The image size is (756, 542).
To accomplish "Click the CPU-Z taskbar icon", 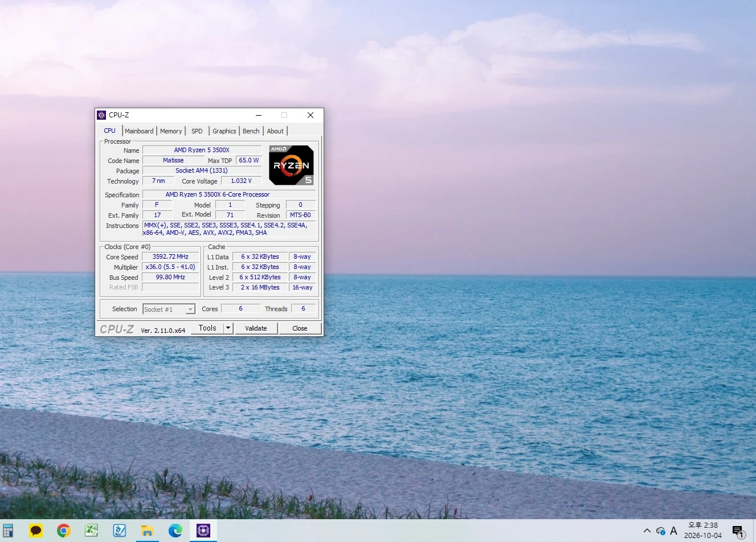I will (203, 531).
